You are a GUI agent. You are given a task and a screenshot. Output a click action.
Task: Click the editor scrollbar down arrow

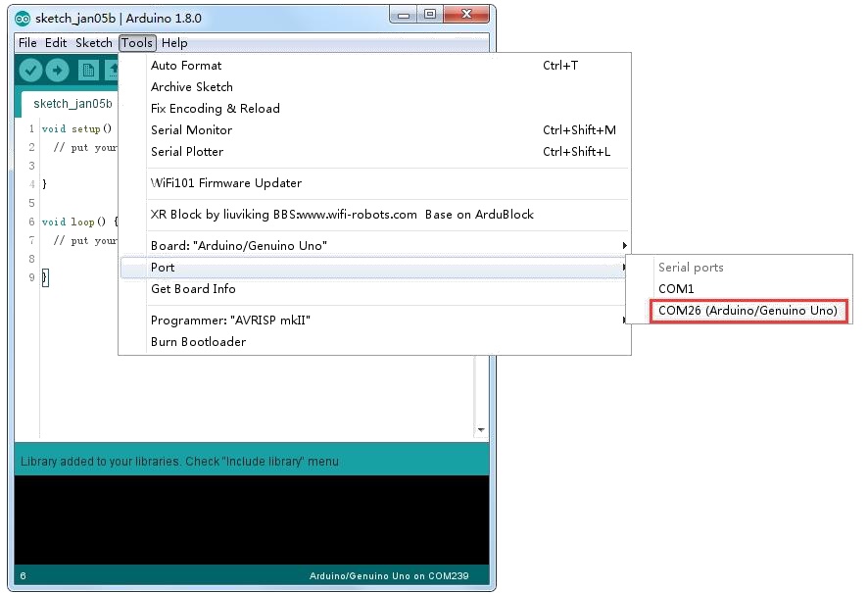[481, 429]
